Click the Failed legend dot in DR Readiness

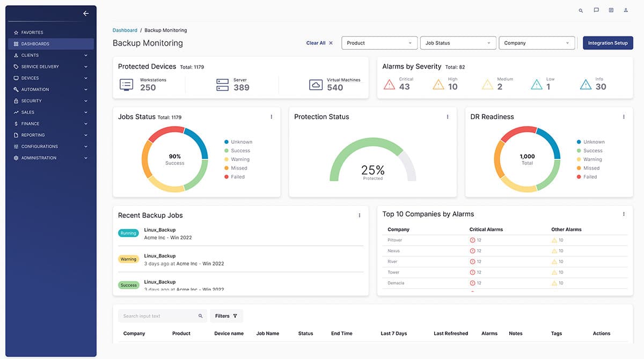click(x=579, y=177)
